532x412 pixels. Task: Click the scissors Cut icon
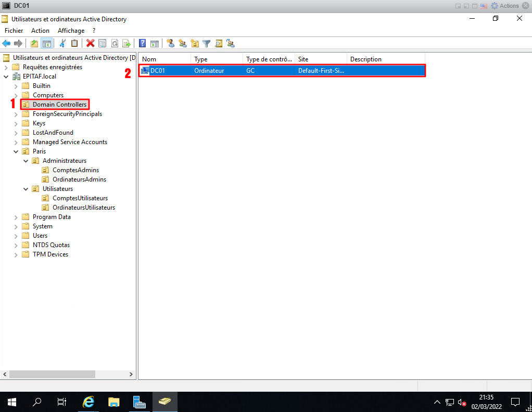[62, 44]
